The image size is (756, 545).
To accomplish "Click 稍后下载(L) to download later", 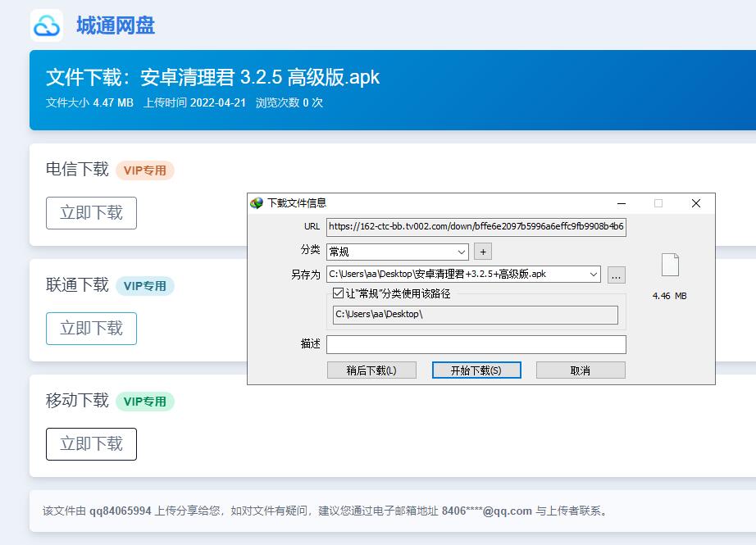I will (373, 370).
